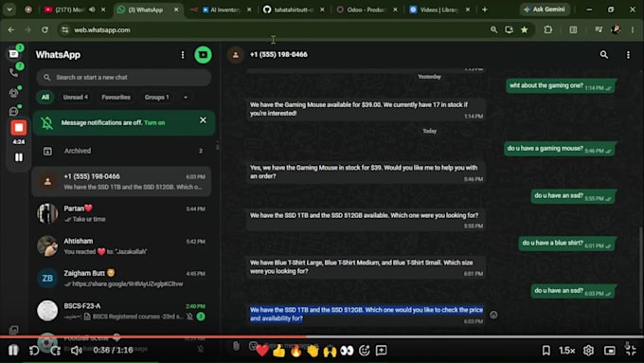Image resolution: width=644 pixels, height=363 pixels.
Task: Switch to the GitHub tahatahirbutt tab
Action: 295,9
